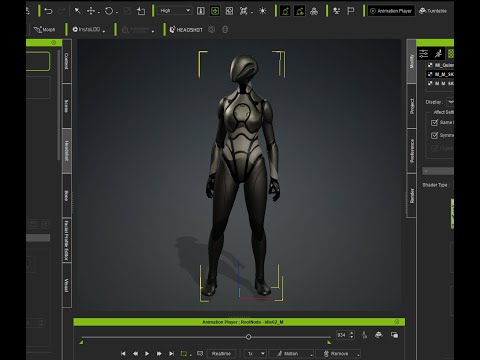The image size is (480, 360).
Task: Choose the Select arrow tool
Action: click(77, 11)
